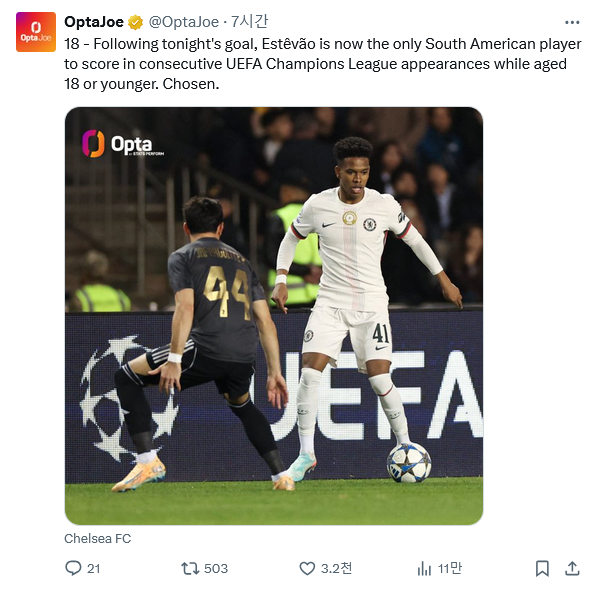
Task: Click the Opta logo in the photo
Action: coord(123,144)
